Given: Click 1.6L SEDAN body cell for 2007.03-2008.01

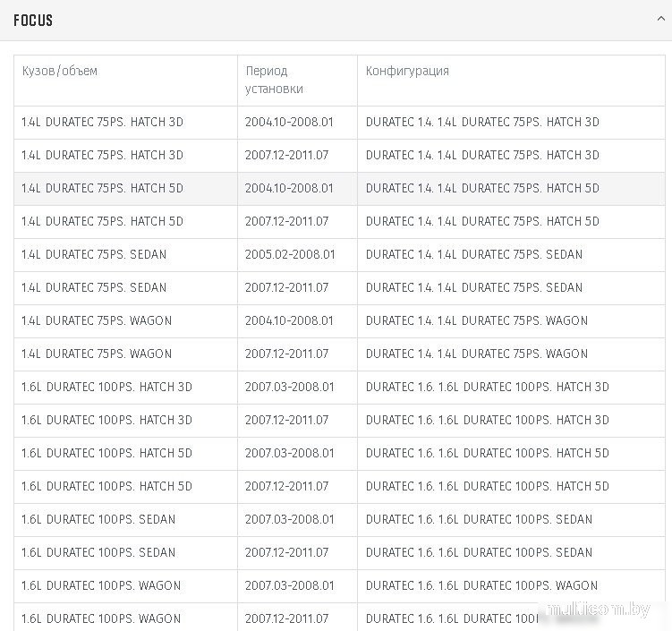Looking at the screenshot, I should (98, 519).
